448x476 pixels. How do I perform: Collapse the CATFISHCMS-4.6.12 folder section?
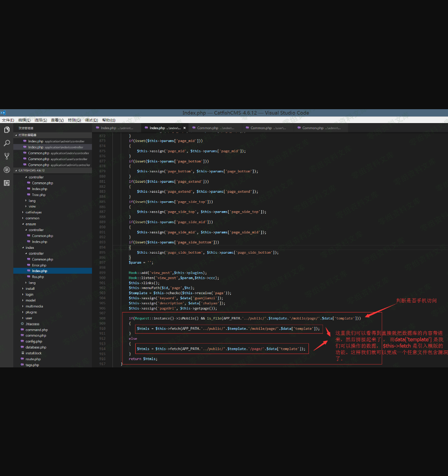click(x=31, y=171)
